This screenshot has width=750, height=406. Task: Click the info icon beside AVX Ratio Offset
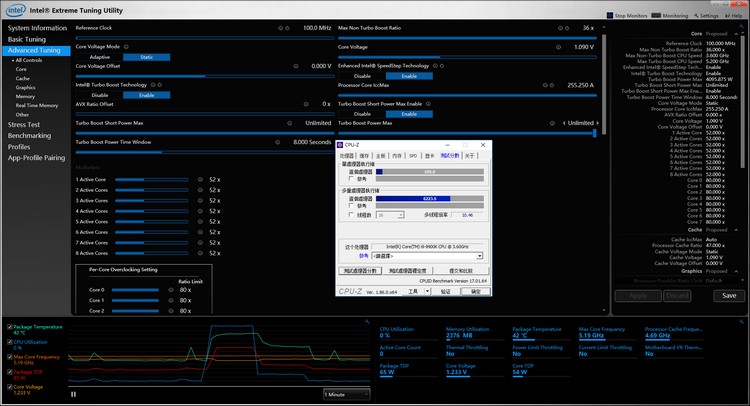pyautogui.click(x=306, y=104)
